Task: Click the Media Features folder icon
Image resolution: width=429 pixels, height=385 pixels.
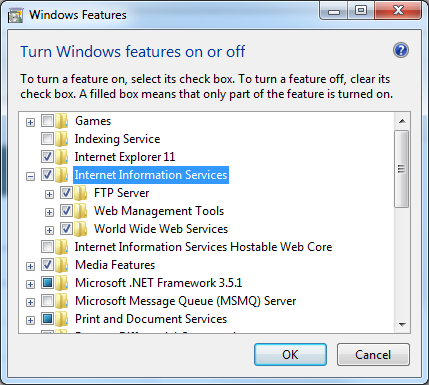Action: click(x=62, y=265)
